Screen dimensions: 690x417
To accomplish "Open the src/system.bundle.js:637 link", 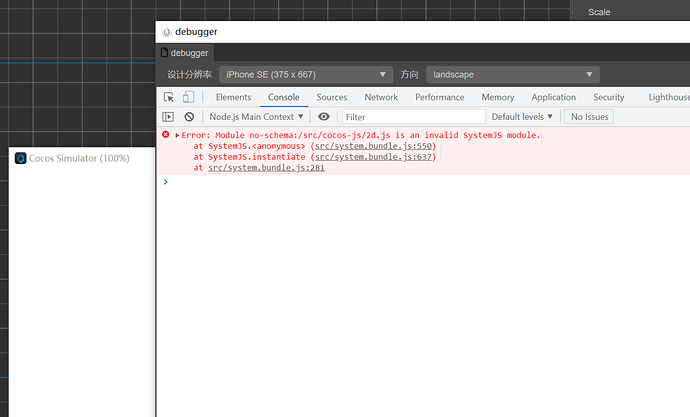I will coord(373,157).
